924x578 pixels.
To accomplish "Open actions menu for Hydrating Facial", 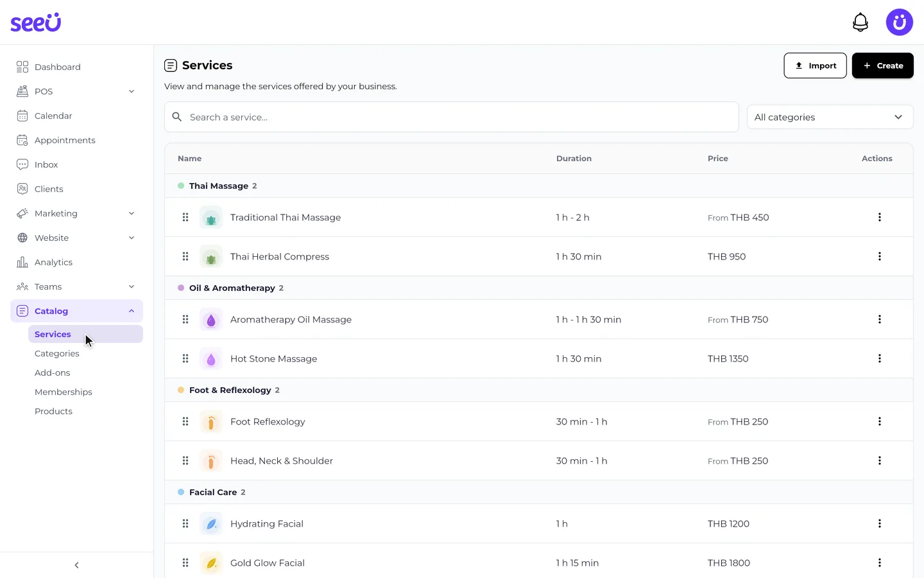I will 879,523.
